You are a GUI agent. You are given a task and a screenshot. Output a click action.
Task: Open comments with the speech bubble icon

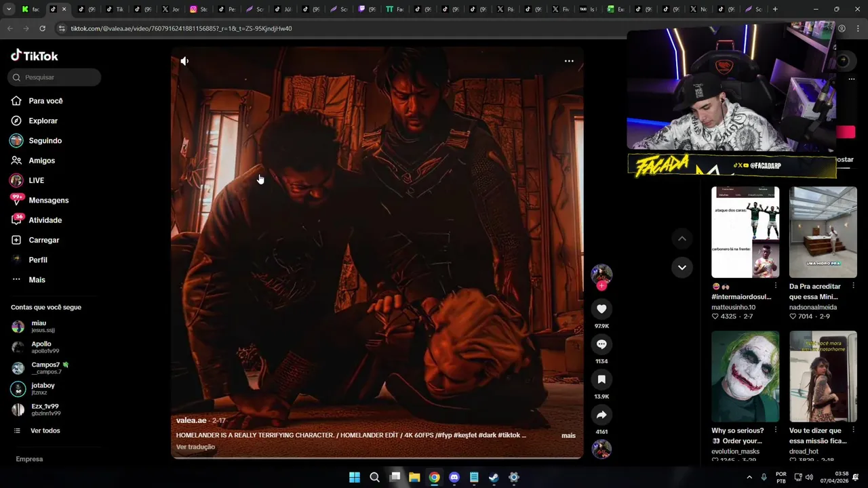tap(601, 344)
